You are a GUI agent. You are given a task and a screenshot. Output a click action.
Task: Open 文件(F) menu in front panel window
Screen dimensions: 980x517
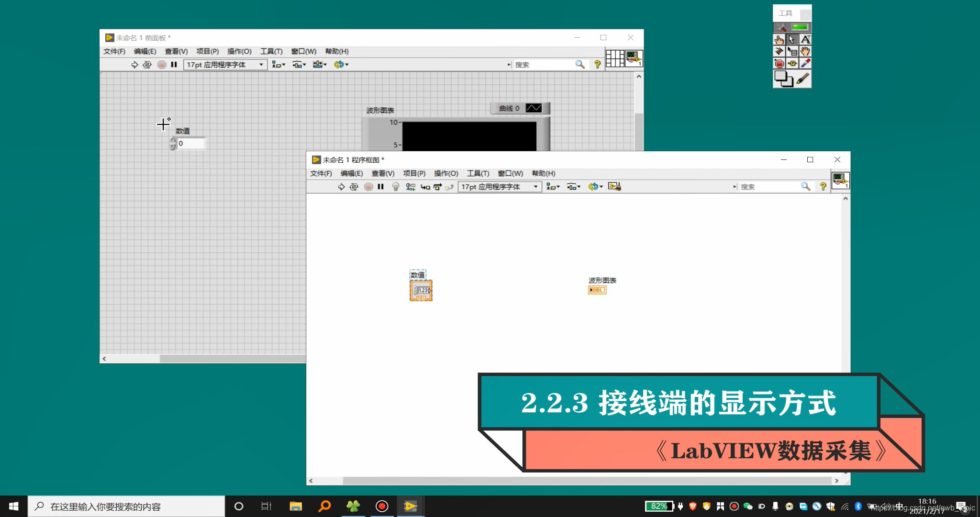click(x=114, y=51)
